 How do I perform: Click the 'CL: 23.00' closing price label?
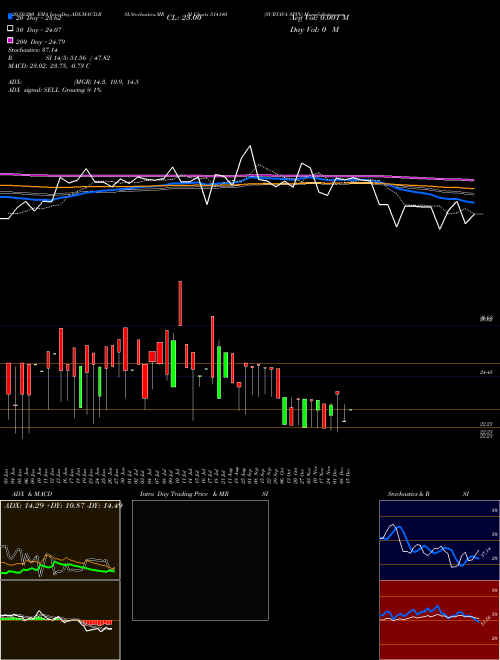(x=184, y=18)
